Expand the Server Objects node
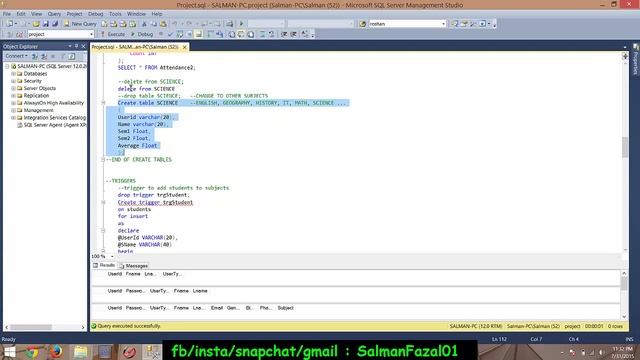 point(13,89)
